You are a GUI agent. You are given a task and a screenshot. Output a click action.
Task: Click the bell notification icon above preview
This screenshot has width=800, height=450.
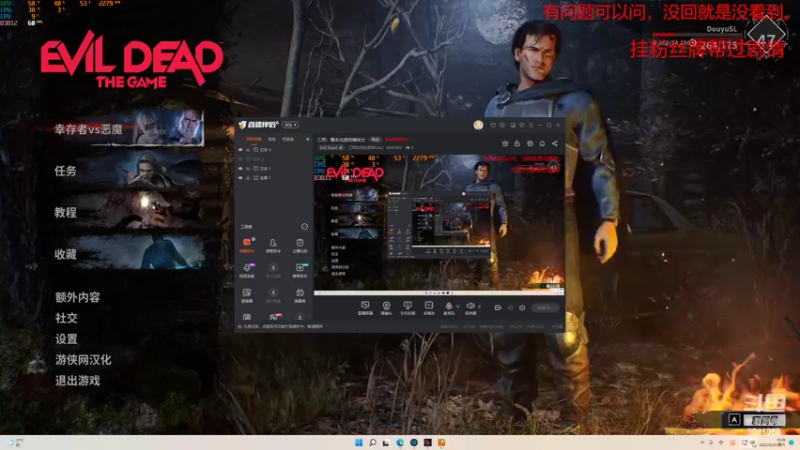pos(542,143)
